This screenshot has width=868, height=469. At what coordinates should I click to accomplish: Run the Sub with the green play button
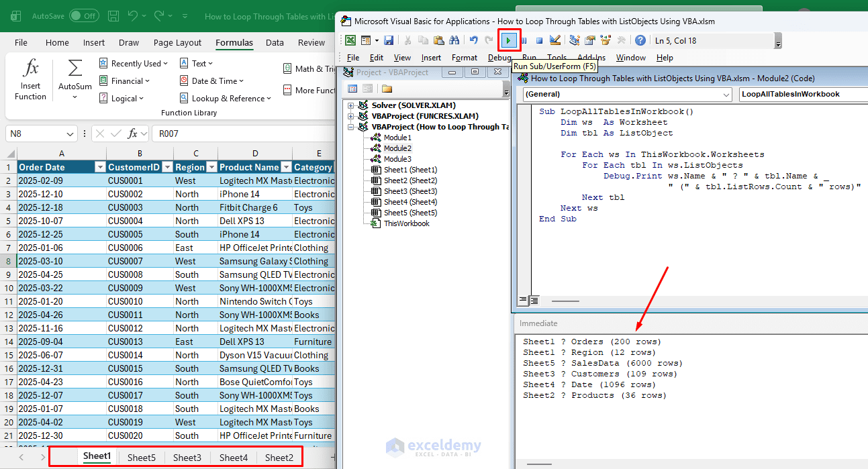coord(509,40)
